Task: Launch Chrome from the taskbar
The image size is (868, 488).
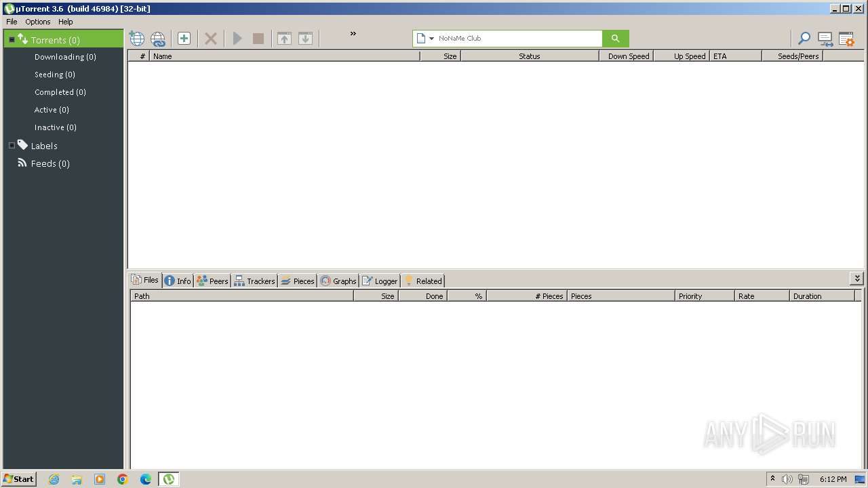Action: coord(123,479)
